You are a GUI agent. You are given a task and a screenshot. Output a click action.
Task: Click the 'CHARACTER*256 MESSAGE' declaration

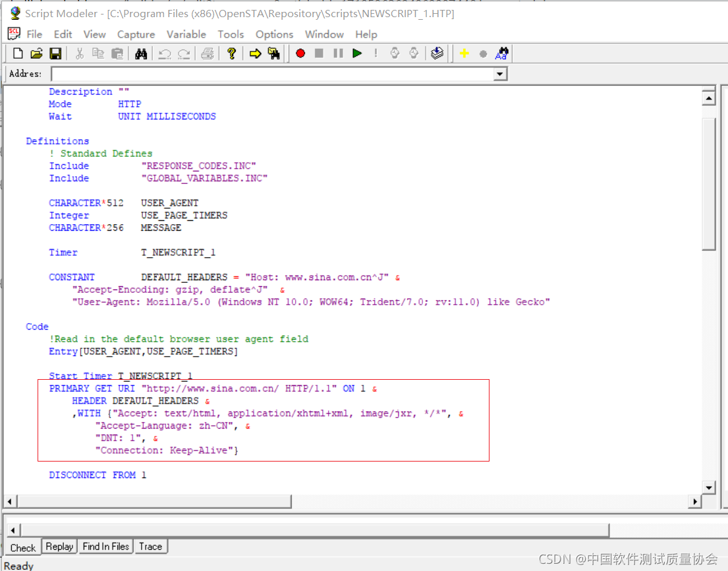pos(115,227)
